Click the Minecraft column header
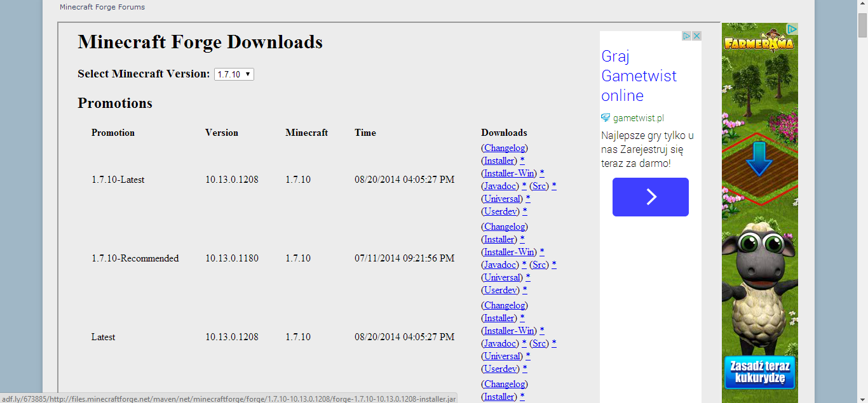This screenshot has height=403, width=868. [307, 133]
